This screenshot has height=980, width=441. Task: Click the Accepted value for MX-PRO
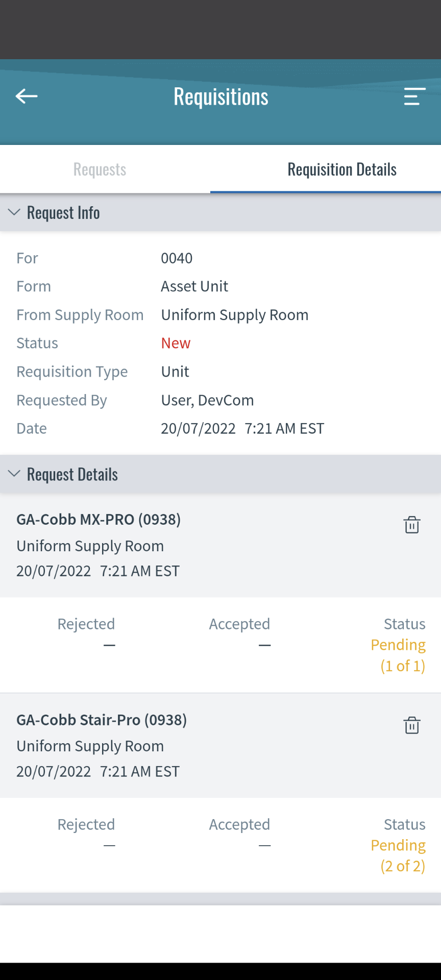(x=264, y=645)
